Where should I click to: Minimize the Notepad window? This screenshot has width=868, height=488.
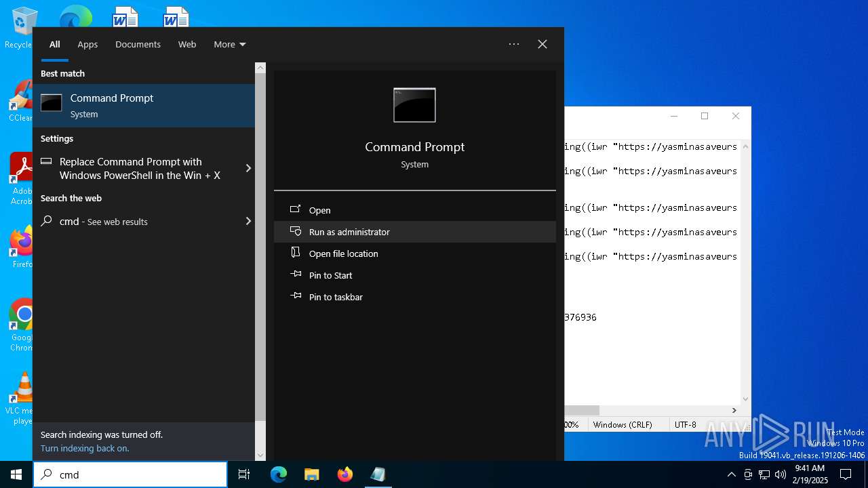[x=674, y=116]
